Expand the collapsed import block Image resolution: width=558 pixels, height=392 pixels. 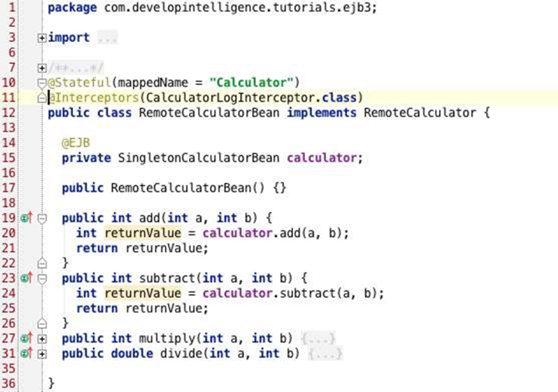[x=41, y=38]
